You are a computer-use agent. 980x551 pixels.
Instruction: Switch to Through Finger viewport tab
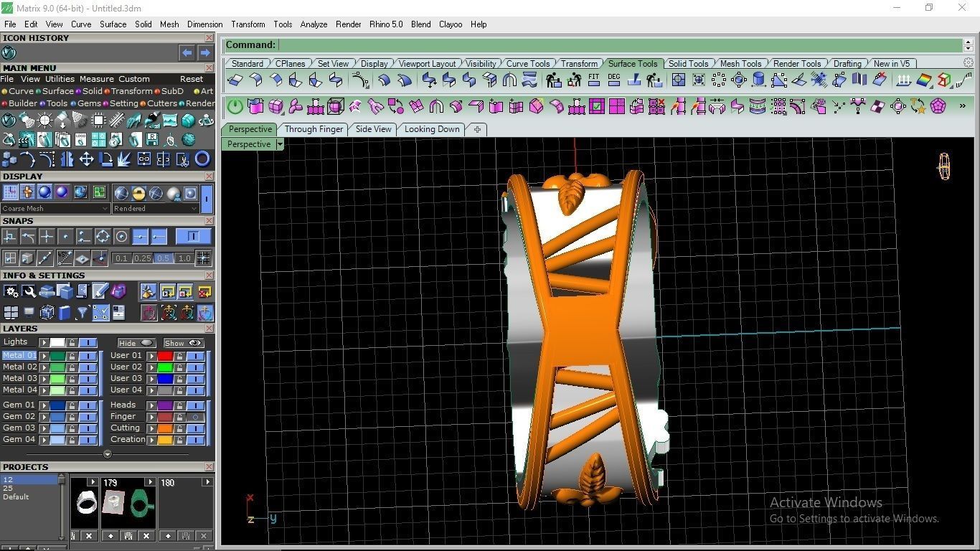(x=314, y=129)
